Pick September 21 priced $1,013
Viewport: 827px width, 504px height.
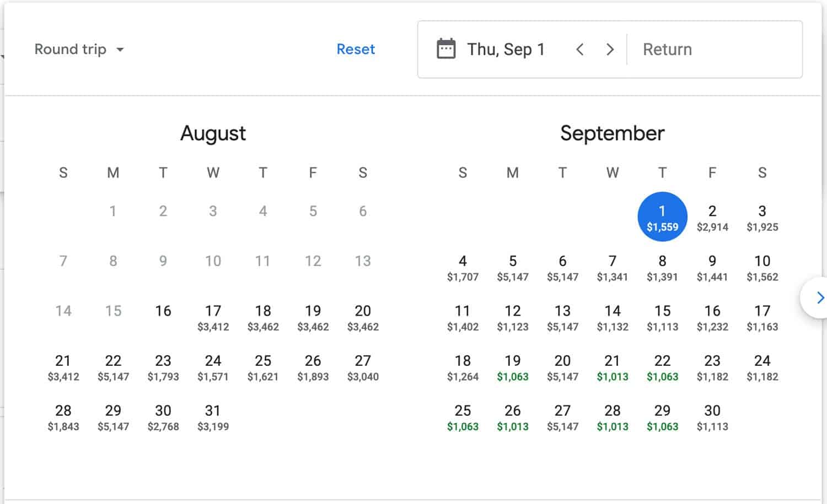[612, 367]
